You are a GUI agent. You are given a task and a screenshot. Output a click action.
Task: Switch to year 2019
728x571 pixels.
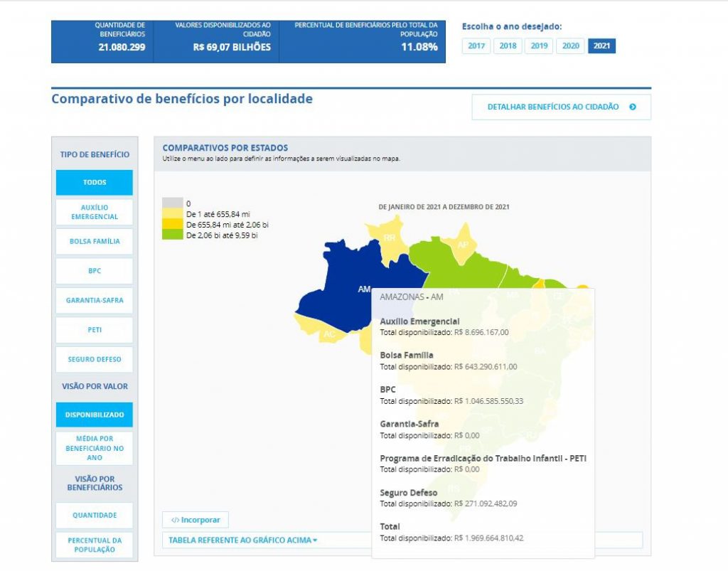[x=539, y=46]
